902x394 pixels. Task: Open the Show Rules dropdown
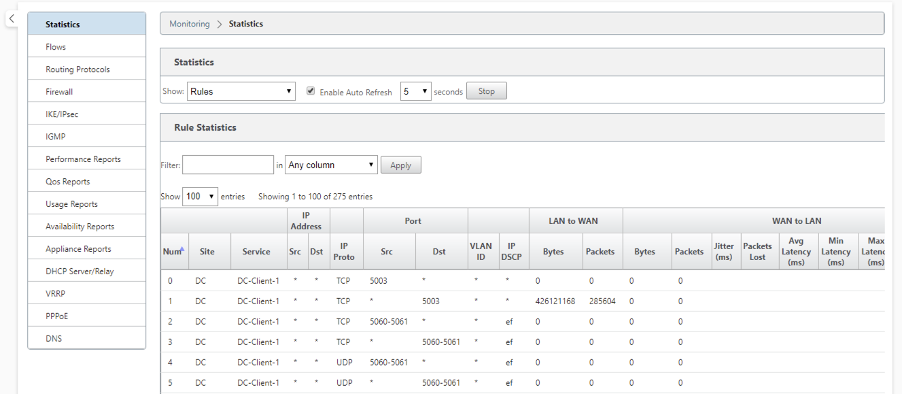pyautogui.click(x=241, y=91)
